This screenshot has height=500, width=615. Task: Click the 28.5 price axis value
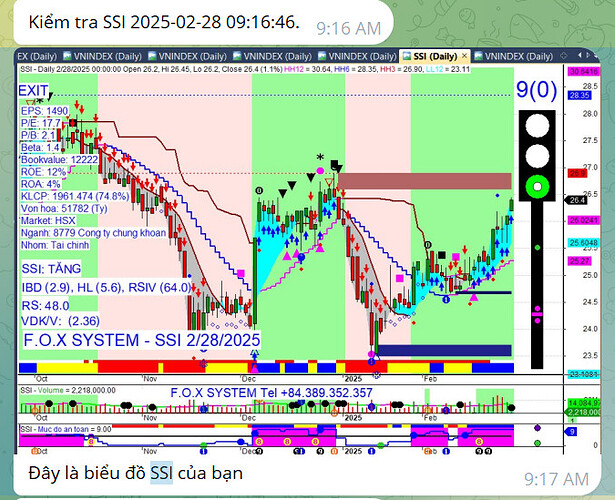(x=590, y=86)
